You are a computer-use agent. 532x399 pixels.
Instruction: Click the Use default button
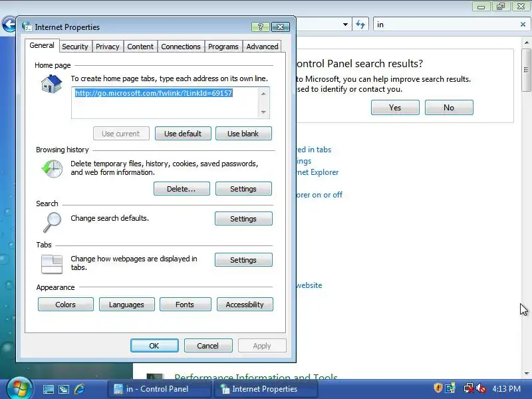[x=183, y=134]
